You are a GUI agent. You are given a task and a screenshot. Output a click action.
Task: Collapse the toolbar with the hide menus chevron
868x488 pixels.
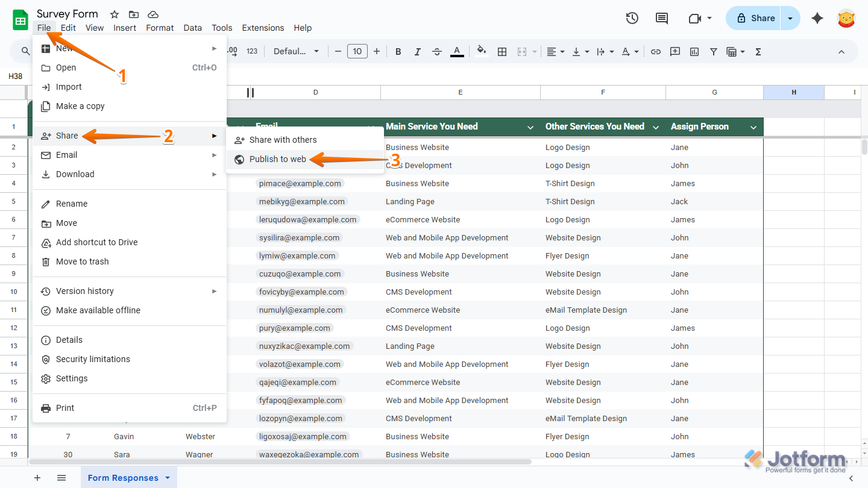click(x=841, y=51)
